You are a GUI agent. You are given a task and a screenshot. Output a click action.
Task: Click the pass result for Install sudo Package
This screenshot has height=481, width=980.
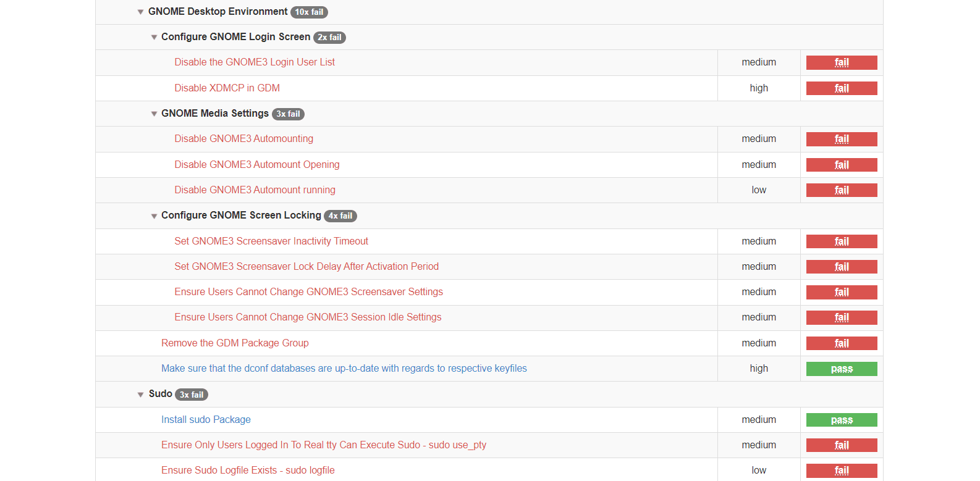pos(841,420)
